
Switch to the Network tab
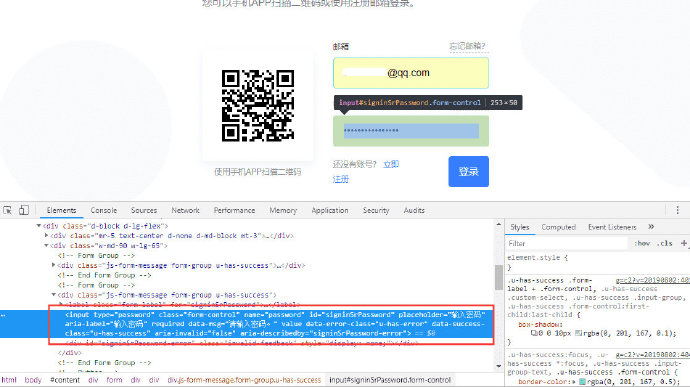point(185,210)
